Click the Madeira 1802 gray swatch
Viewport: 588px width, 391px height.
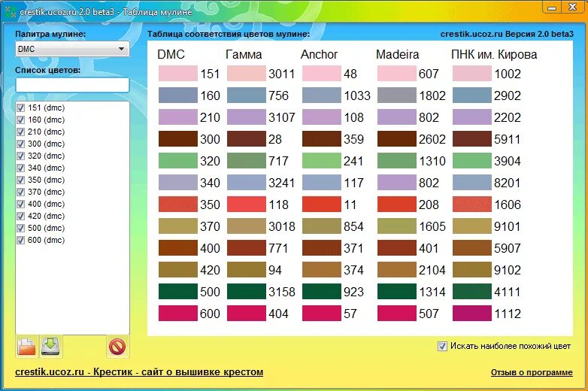click(397, 95)
